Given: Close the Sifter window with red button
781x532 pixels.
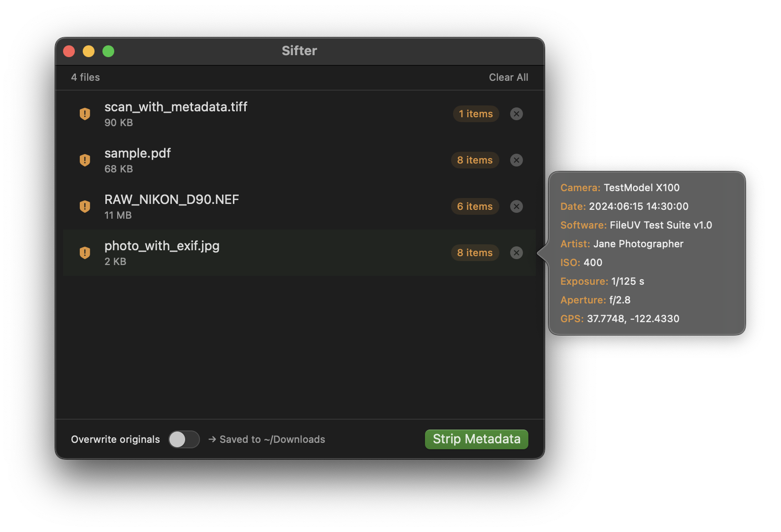Looking at the screenshot, I should pos(69,51).
